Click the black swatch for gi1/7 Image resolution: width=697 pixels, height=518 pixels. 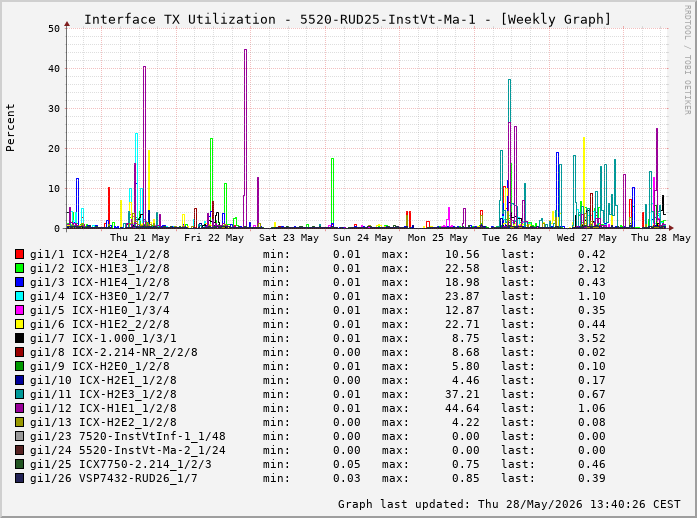(19, 338)
